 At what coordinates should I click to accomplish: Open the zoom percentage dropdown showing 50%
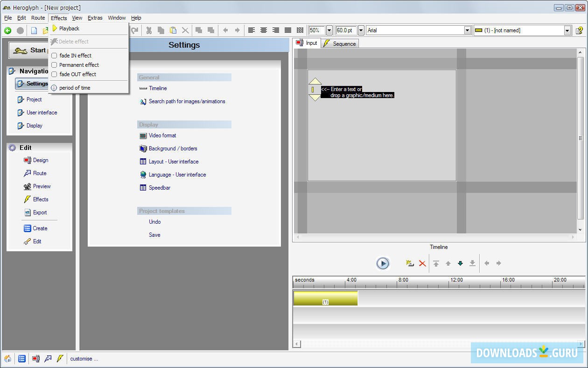point(329,30)
